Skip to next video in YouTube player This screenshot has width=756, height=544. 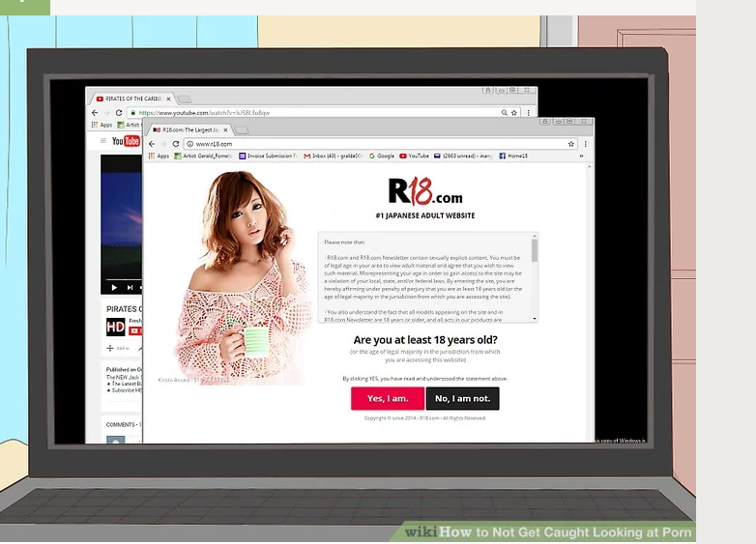coord(130,288)
